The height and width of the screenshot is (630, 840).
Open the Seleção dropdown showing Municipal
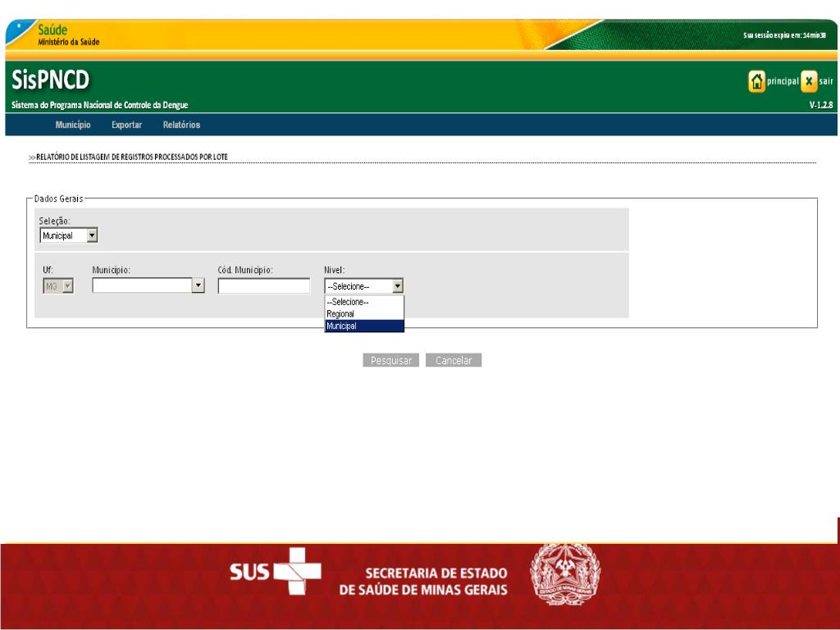[x=69, y=235]
